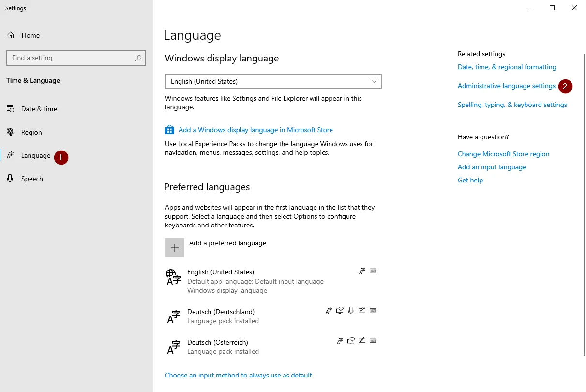
Task: Open Region settings in sidebar
Action: [31, 132]
